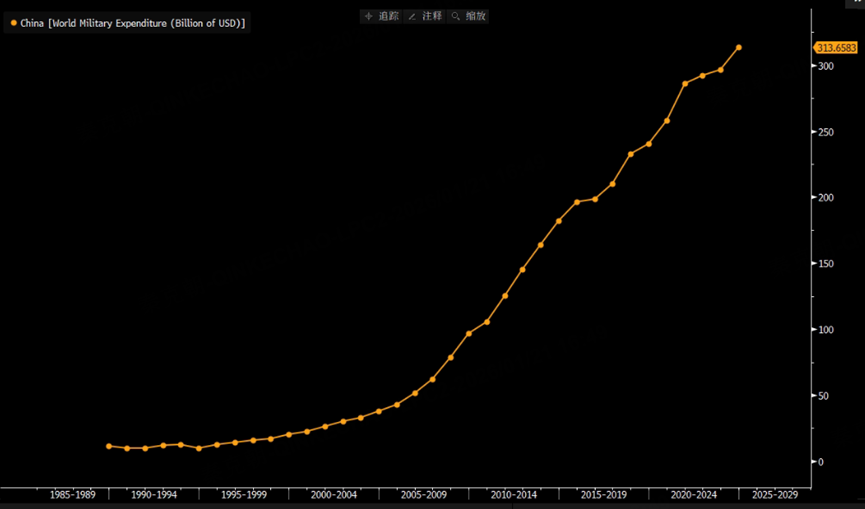Click the 1990-1994 x-axis label

pos(154,494)
